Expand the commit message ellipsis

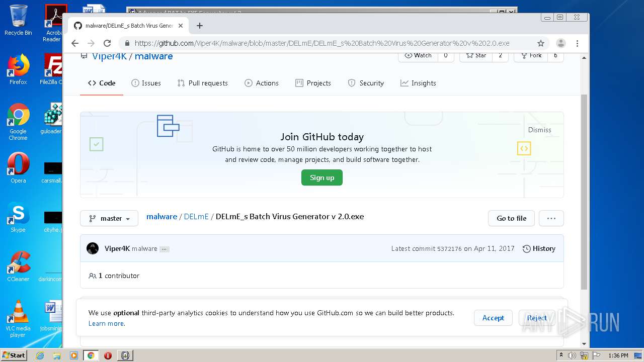pyautogui.click(x=165, y=249)
